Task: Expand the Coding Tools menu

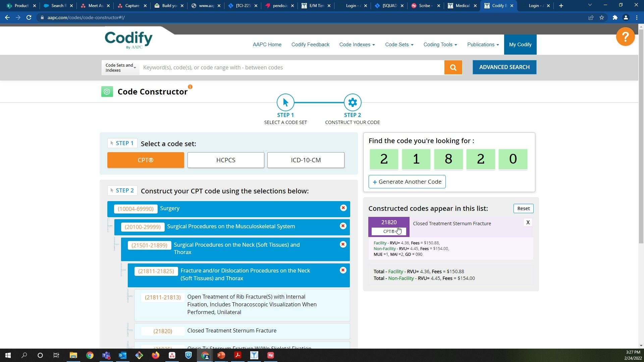Action: pyautogui.click(x=440, y=45)
